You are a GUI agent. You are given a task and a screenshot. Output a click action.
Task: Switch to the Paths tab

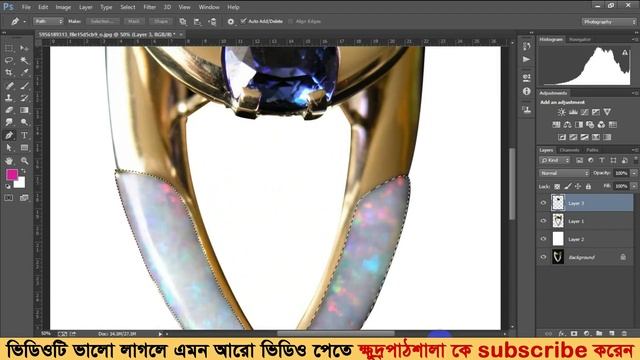click(592, 150)
